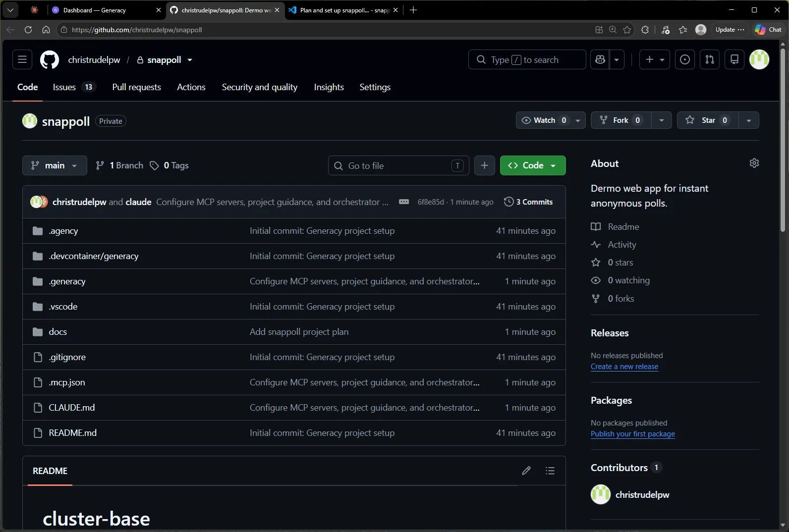Open the Insights tab
Screen dimensions: 789x532
(x=329, y=87)
